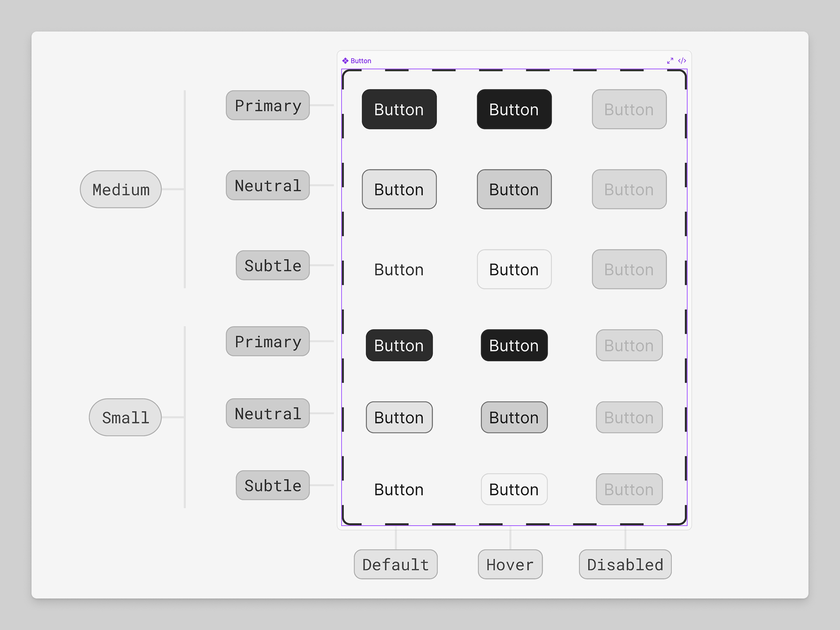840x630 pixels.
Task: Click the grayed-out Medium Primary Disabled button
Action: 629,109
